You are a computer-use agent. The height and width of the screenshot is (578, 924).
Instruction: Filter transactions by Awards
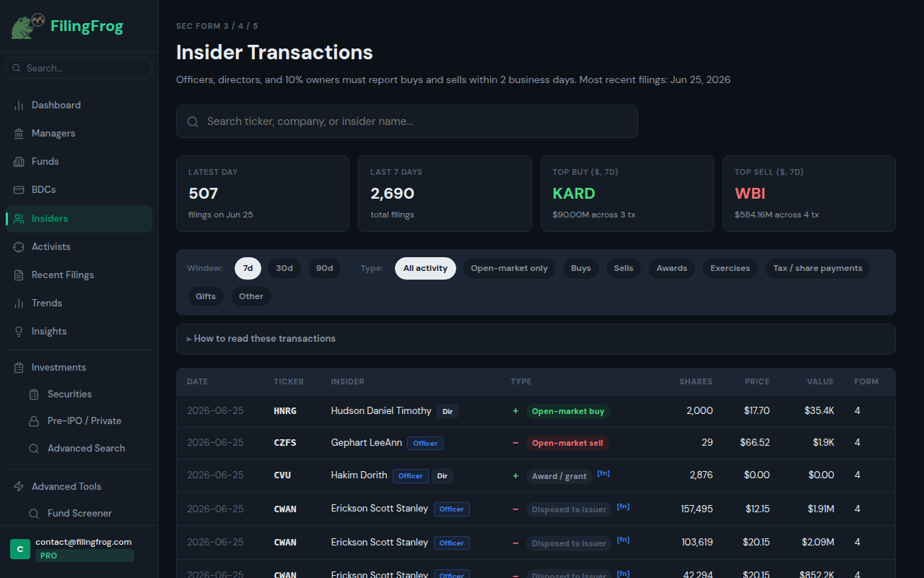(672, 268)
